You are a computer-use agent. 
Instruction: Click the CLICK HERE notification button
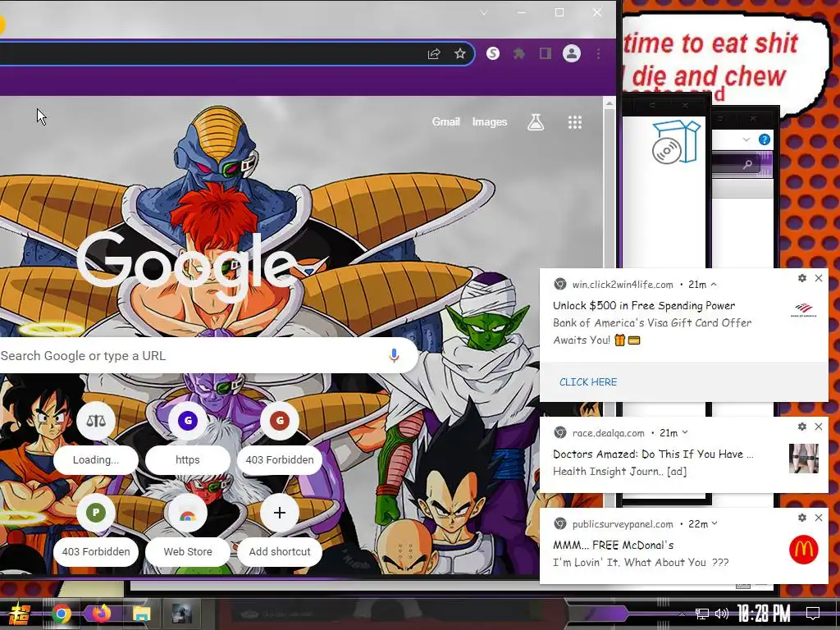pos(588,382)
